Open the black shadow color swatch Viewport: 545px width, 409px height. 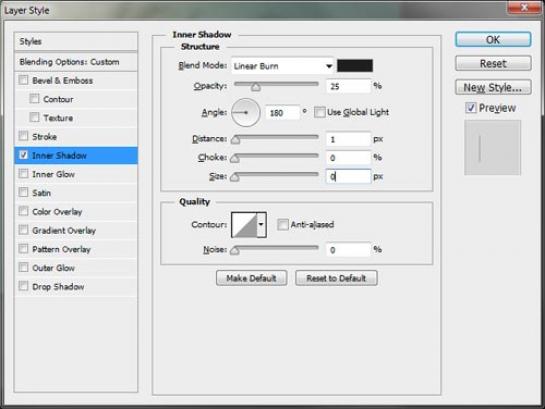(x=355, y=66)
